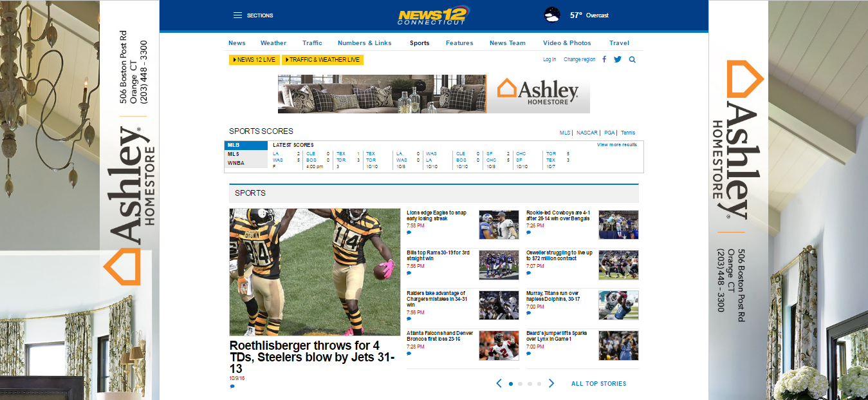
Task: Open the Tennis scores link
Action: coord(628,133)
